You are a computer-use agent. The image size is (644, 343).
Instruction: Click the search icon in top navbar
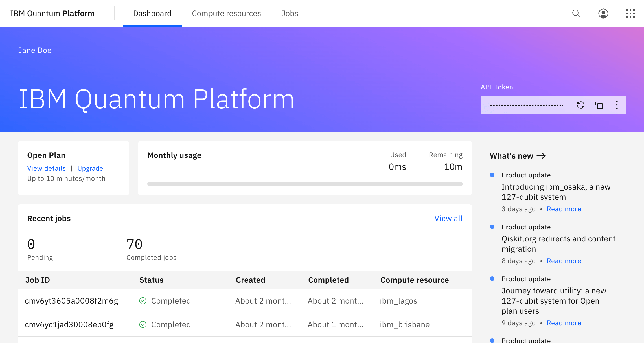coord(577,13)
